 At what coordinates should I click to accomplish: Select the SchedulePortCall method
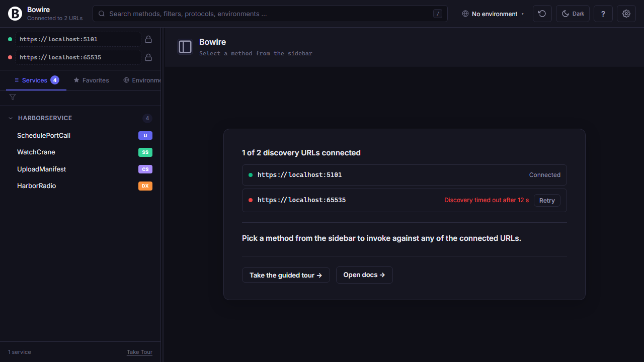[x=80, y=135]
